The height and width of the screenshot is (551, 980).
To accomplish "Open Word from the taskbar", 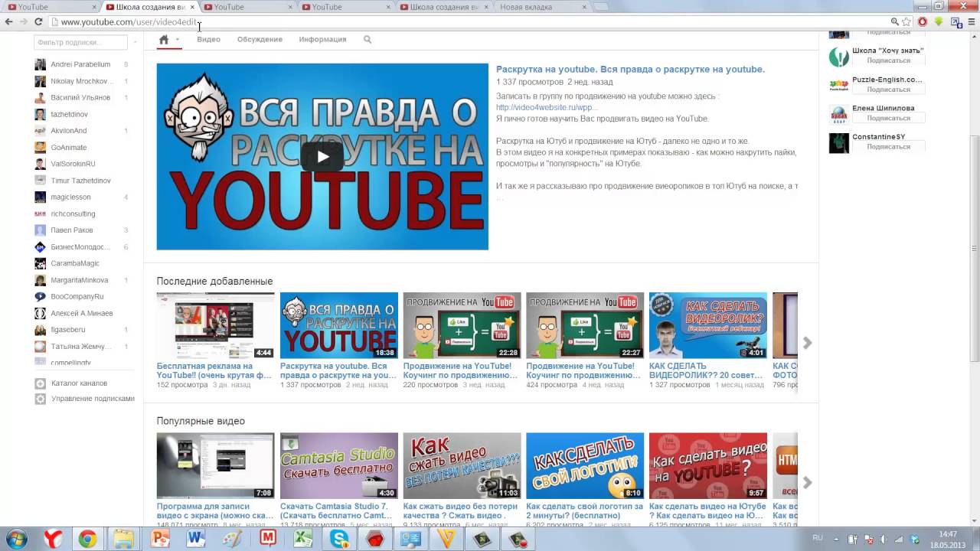I will coord(196,540).
